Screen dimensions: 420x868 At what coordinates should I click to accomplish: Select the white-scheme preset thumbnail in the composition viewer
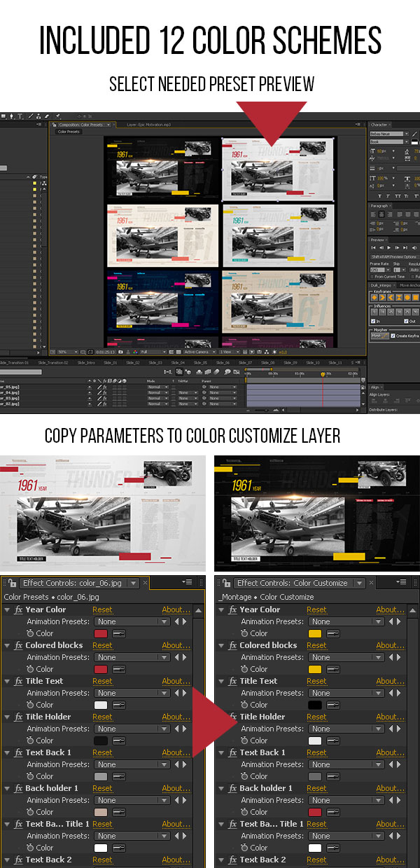278,168
